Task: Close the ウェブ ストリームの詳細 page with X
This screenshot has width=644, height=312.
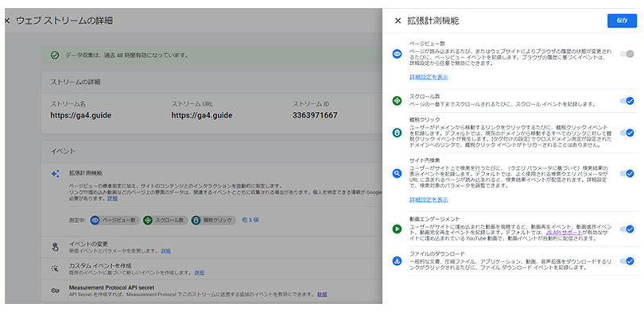Action: pyautogui.click(x=6, y=21)
